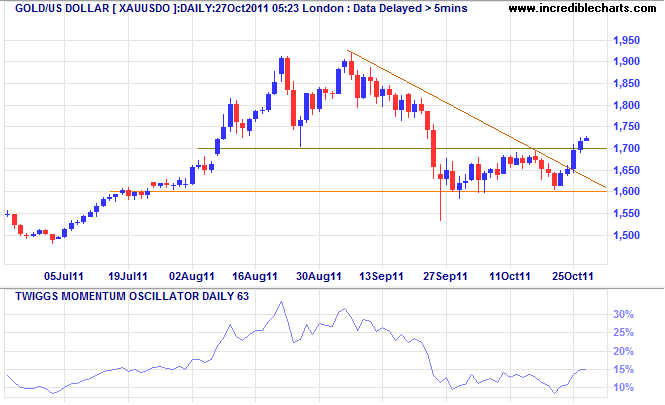Click the 02Aug11 date label
Screen dimensions: 665x405
(192, 277)
